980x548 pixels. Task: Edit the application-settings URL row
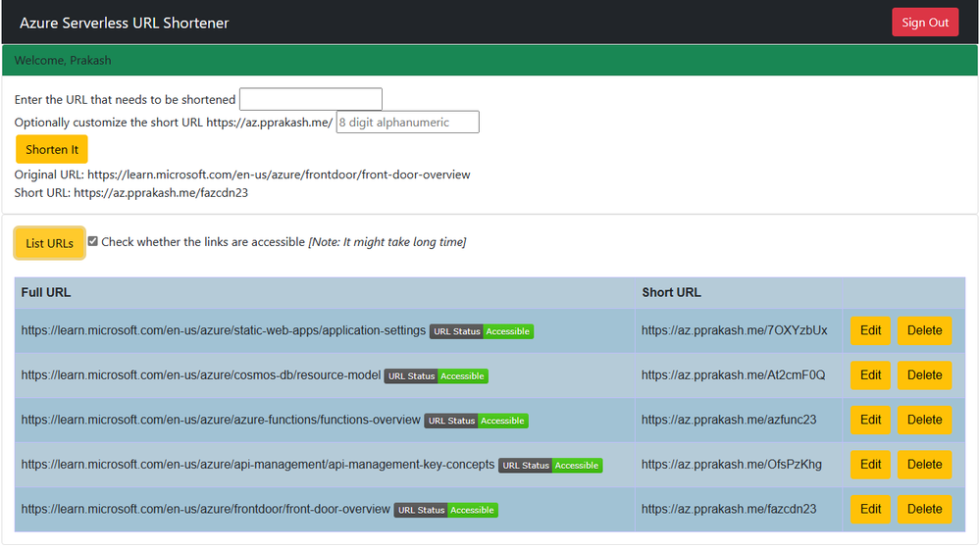click(870, 330)
